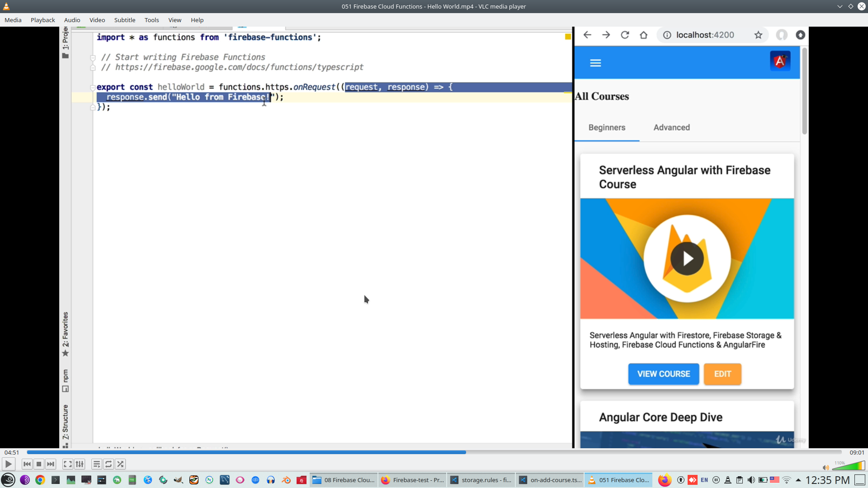The image size is (868, 488).
Task: Switch to storage.rules taskbar window
Action: pyautogui.click(x=481, y=480)
